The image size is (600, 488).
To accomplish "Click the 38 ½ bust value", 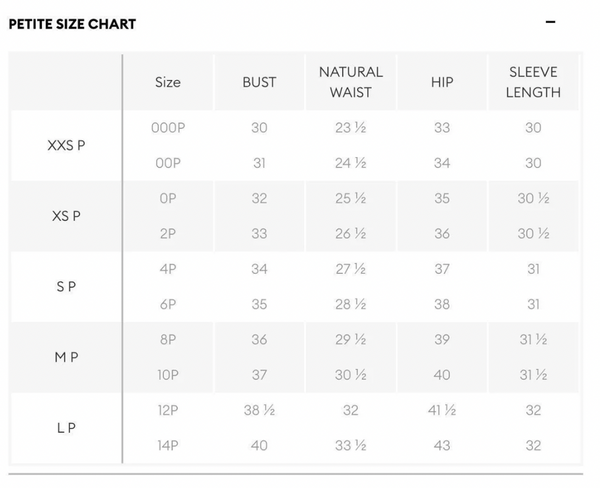I will [x=259, y=410].
